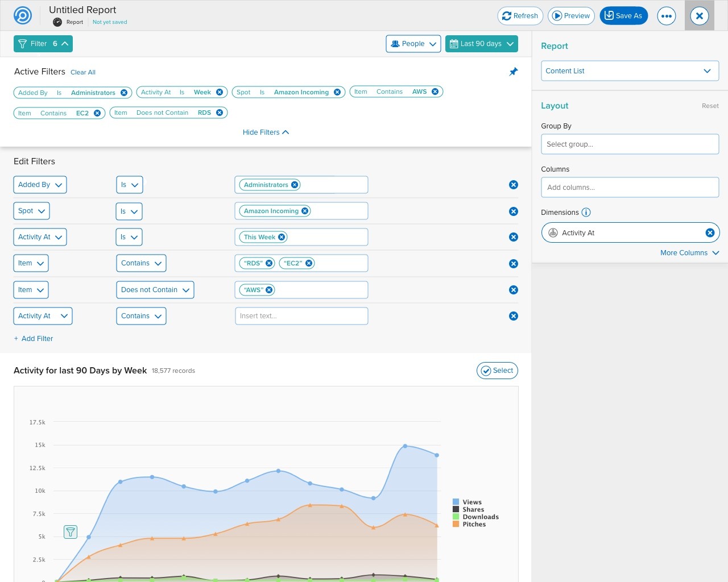
Task: Toggle the Select records button
Action: coord(497,371)
